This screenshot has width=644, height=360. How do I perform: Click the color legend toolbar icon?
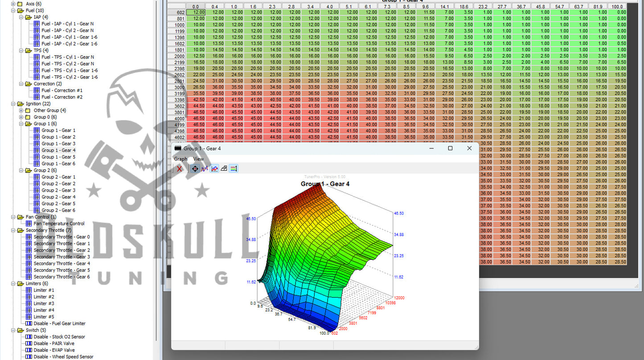(233, 168)
